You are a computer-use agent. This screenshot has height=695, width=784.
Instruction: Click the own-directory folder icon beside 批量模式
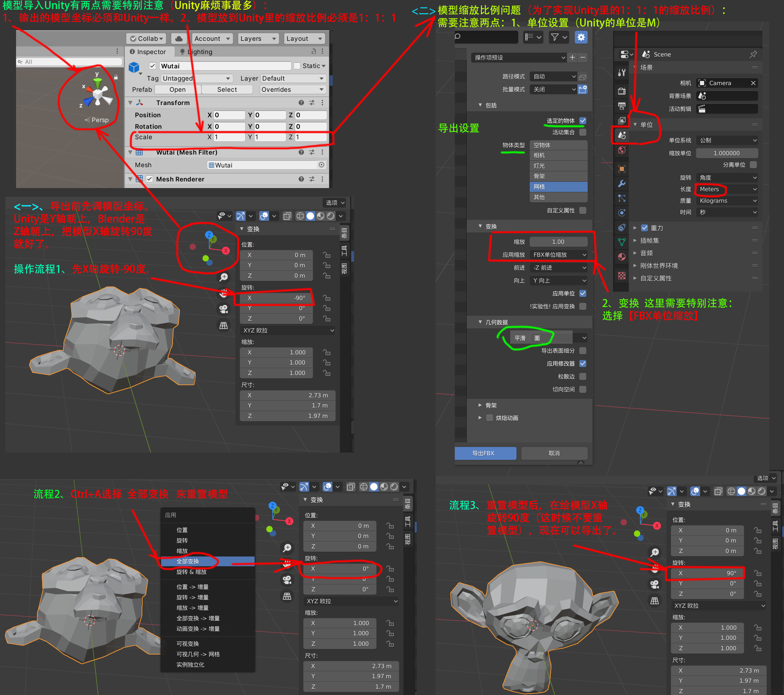583,89
